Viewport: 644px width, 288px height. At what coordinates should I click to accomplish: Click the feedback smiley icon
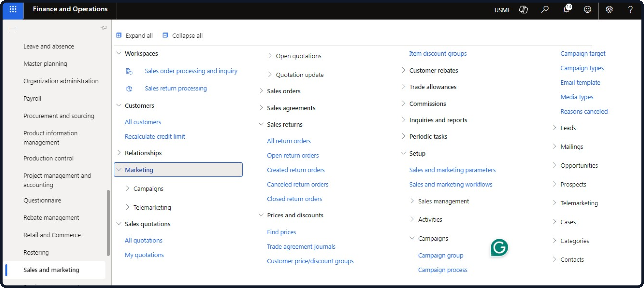click(587, 10)
